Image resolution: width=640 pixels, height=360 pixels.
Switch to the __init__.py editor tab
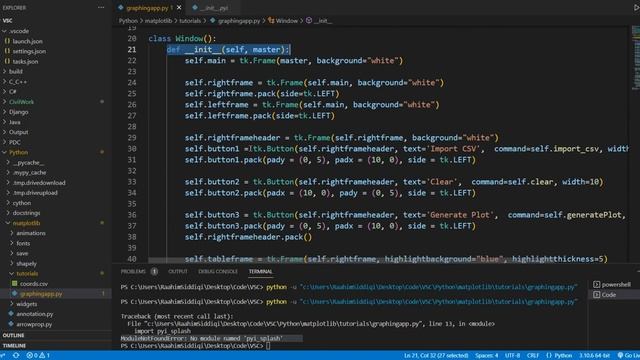pyautogui.click(x=214, y=8)
